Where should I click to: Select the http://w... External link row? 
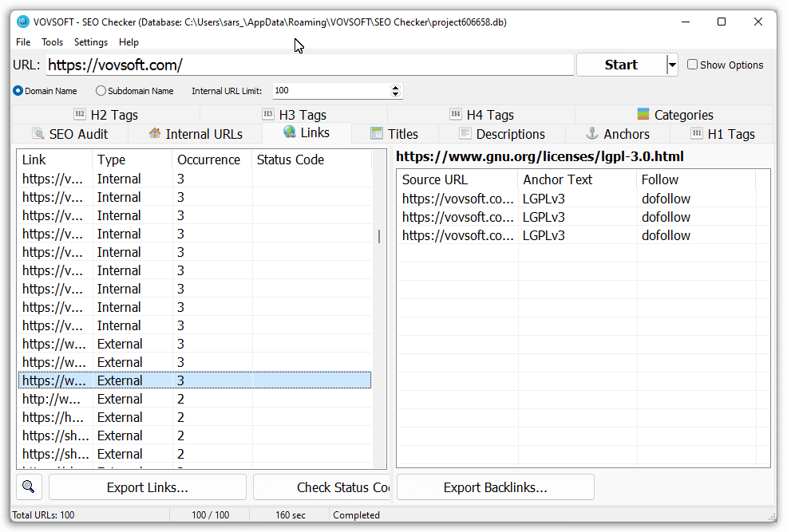[195, 399]
